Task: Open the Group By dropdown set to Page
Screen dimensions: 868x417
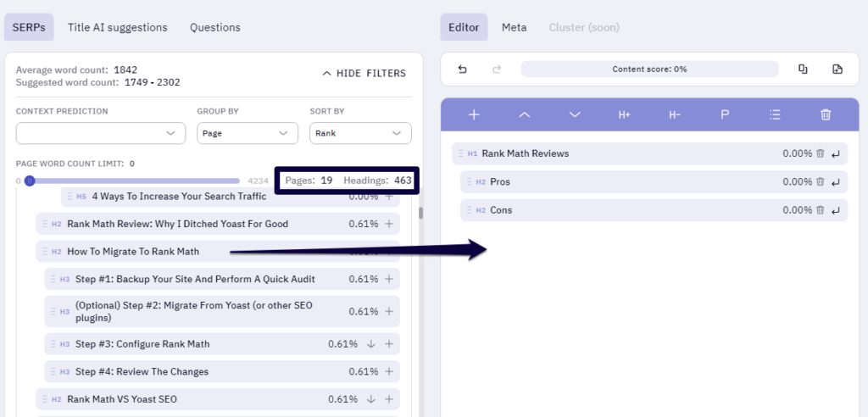Action: [x=248, y=133]
